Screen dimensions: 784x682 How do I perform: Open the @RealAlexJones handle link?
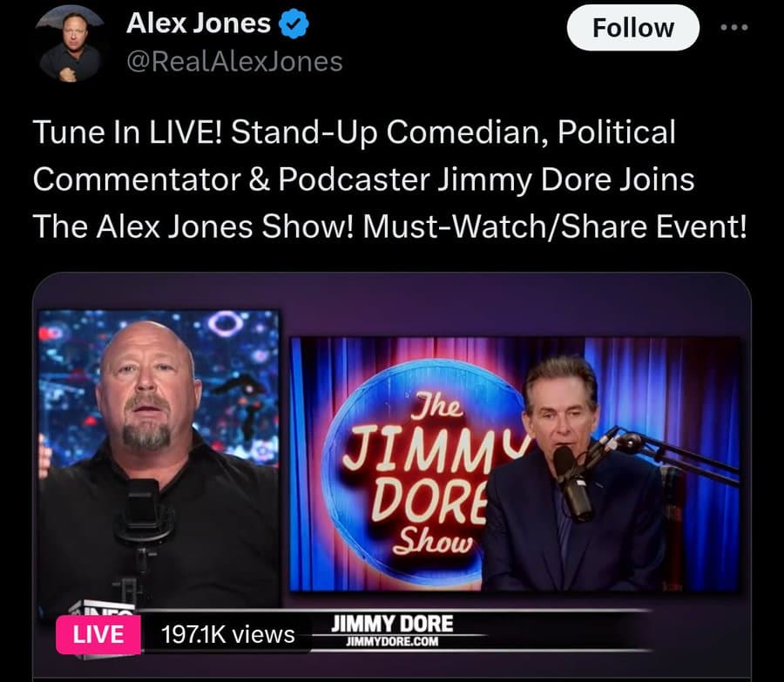(x=234, y=62)
